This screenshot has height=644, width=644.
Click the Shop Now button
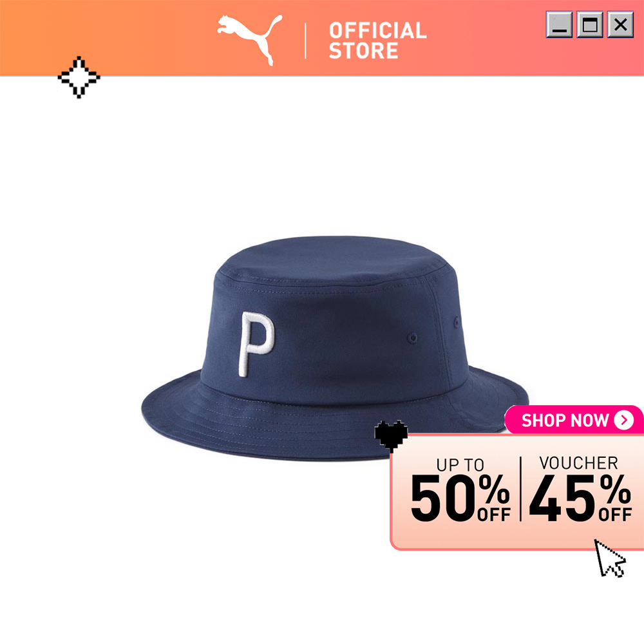[x=574, y=420]
